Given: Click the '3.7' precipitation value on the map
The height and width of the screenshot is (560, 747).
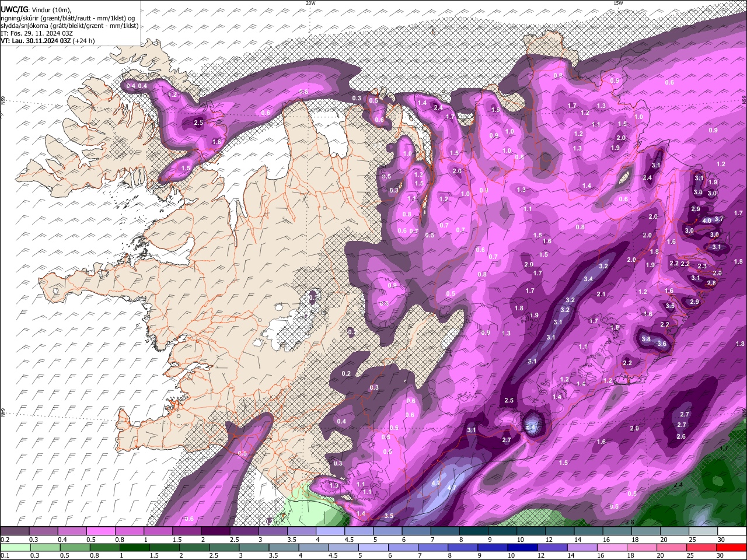Looking at the screenshot, I should click(719, 219).
